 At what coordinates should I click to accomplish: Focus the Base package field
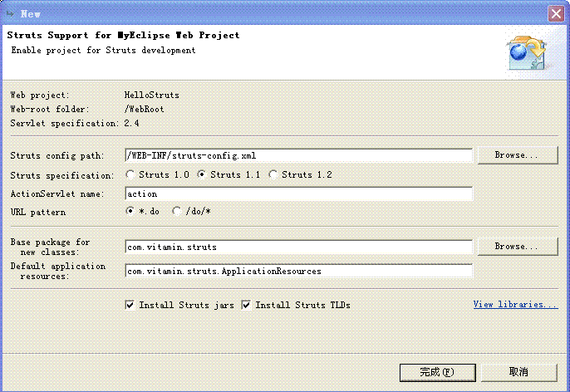298,247
